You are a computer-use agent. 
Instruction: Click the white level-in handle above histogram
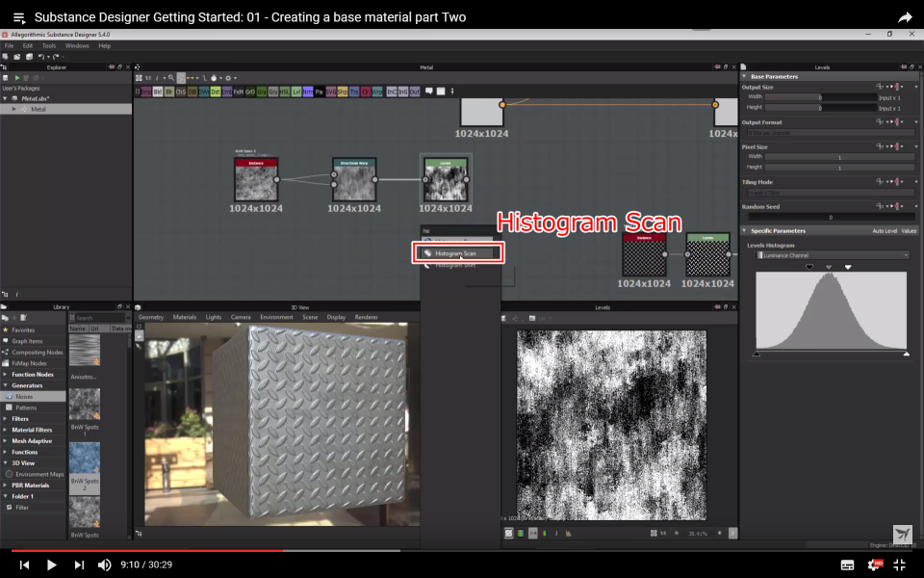[847, 267]
